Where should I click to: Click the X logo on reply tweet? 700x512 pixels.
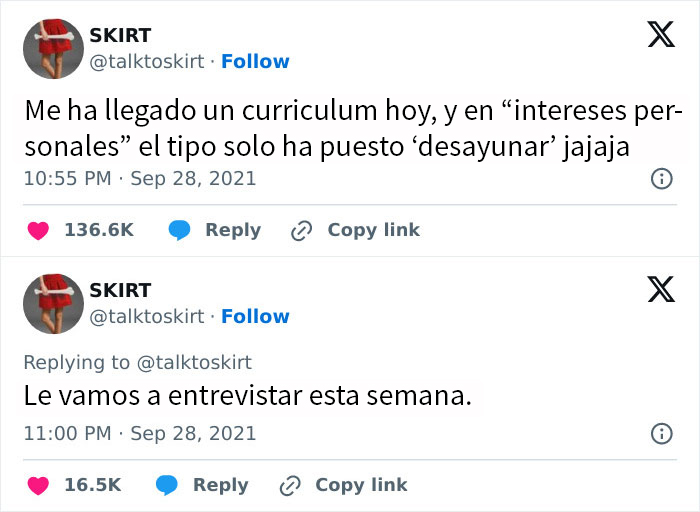661,291
